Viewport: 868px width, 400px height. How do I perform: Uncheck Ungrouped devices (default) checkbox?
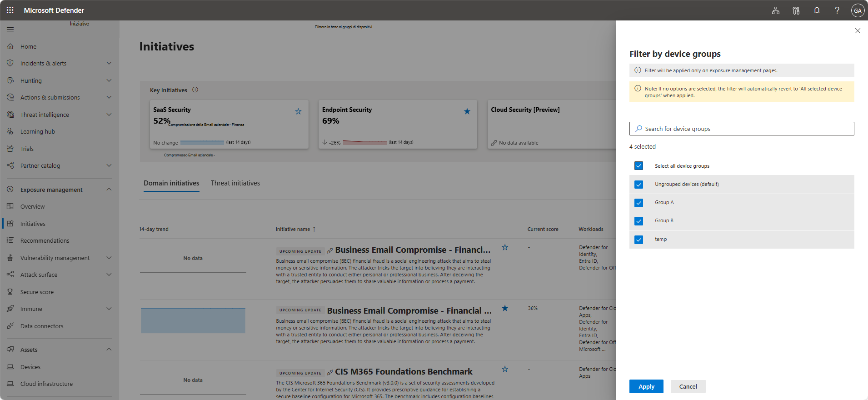639,185
